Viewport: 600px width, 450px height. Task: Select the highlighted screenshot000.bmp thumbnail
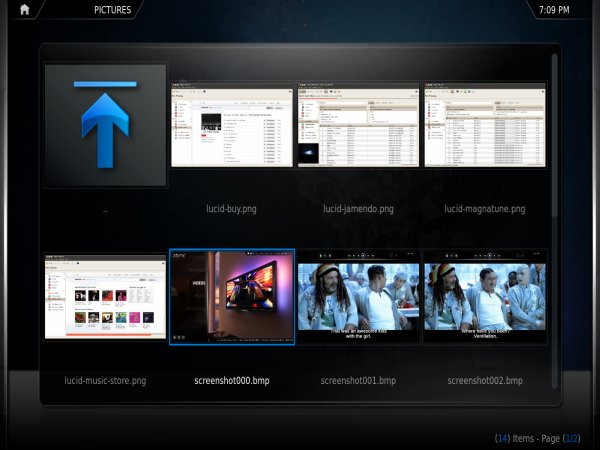point(231,297)
